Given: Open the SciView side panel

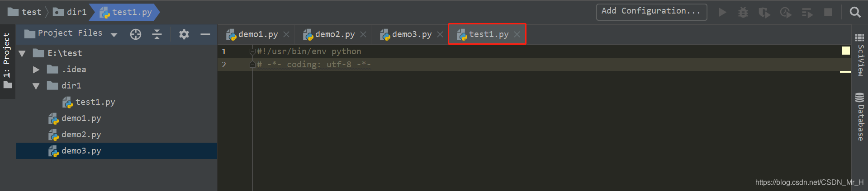Looking at the screenshot, I should (x=860, y=55).
